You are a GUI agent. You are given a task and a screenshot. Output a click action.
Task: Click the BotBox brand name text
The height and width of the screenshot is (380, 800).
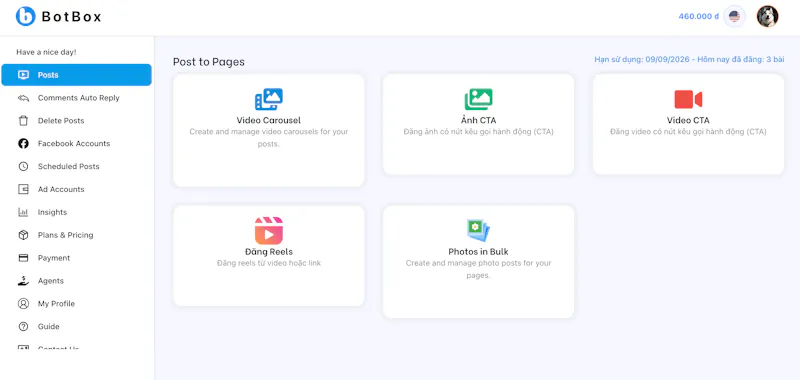click(x=71, y=17)
